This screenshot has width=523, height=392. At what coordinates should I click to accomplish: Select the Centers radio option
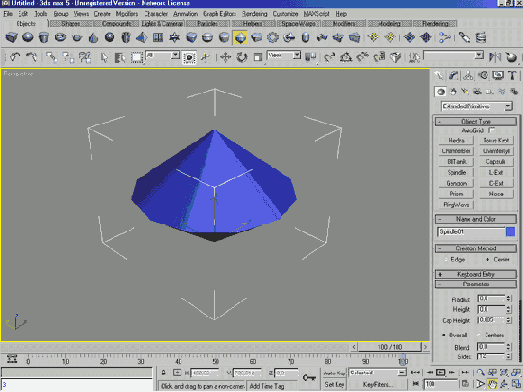point(479,335)
